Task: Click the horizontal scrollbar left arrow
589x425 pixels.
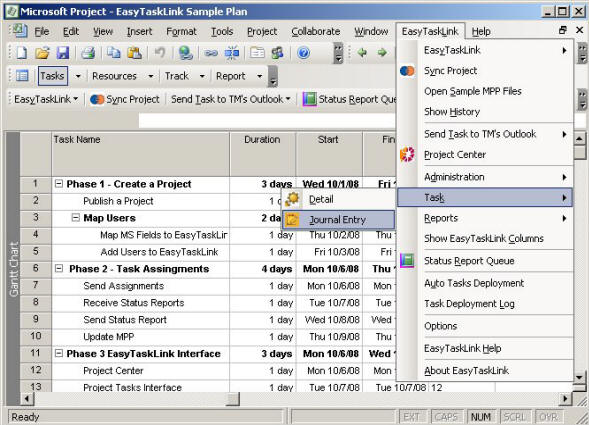Action: click(x=27, y=398)
